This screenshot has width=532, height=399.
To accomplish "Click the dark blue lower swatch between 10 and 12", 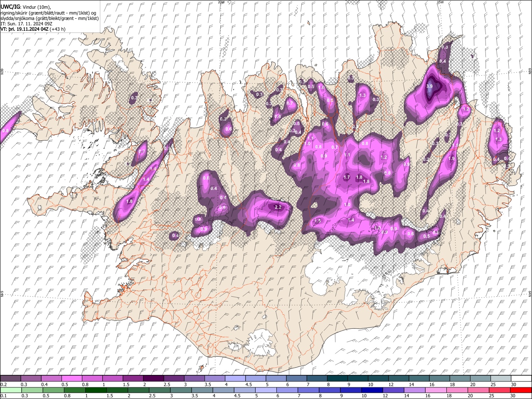I will pos(372,390).
